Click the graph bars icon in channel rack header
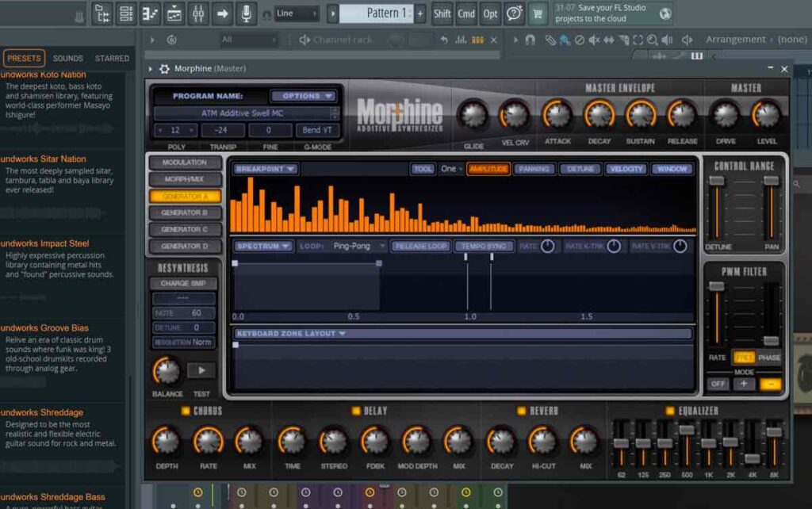The height and width of the screenshot is (509, 812). tap(461, 40)
